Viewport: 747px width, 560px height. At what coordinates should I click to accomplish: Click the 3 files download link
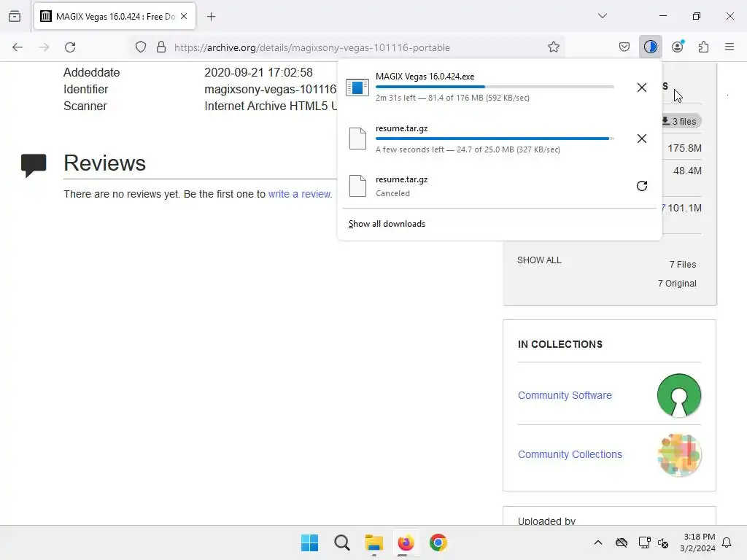(679, 122)
